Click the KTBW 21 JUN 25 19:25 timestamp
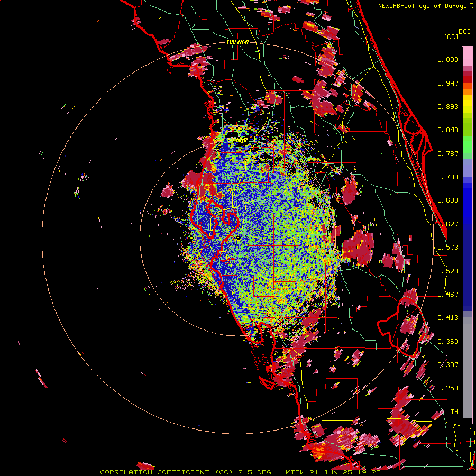The height and width of the screenshot is (476, 476). (333, 472)
